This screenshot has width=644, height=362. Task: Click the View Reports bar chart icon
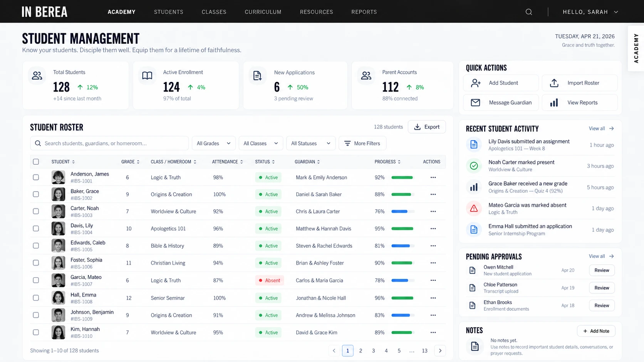[554, 103]
